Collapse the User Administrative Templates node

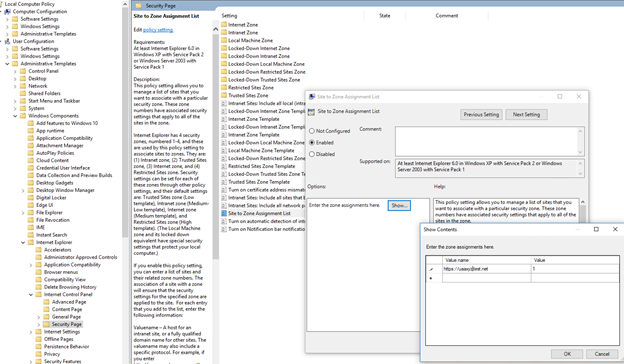[7, 64]
